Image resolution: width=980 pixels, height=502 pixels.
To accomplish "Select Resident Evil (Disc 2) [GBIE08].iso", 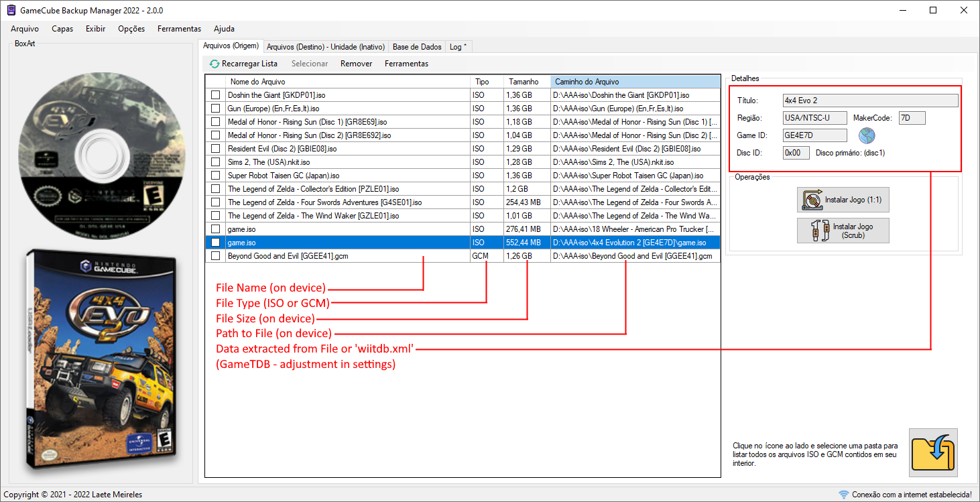I will click(463, 149).
